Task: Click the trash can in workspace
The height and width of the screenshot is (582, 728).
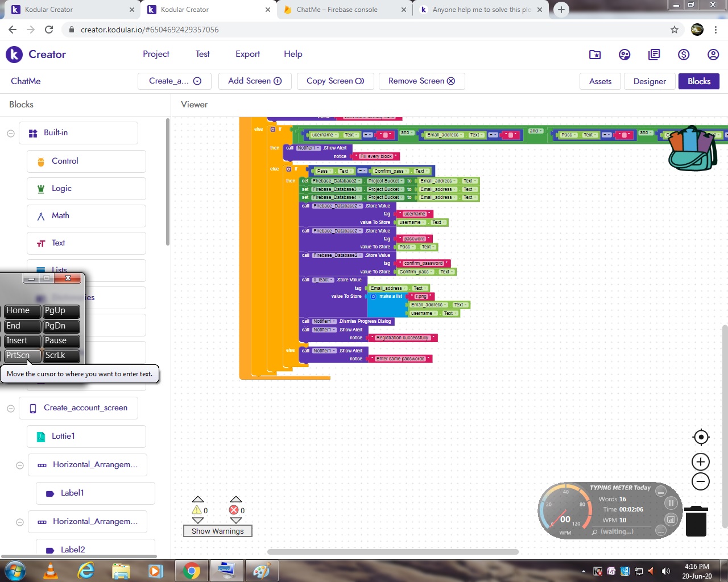Action: pos(696,521)
